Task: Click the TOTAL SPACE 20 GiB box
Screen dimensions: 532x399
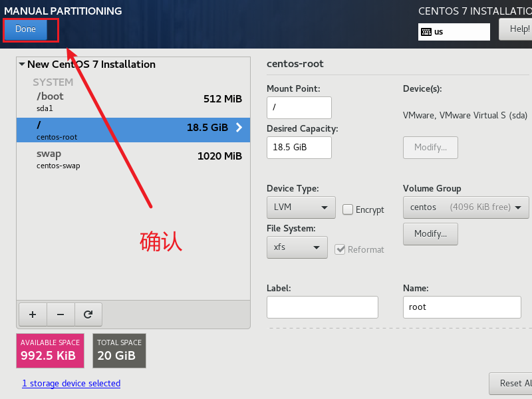Action: [120, 350]
